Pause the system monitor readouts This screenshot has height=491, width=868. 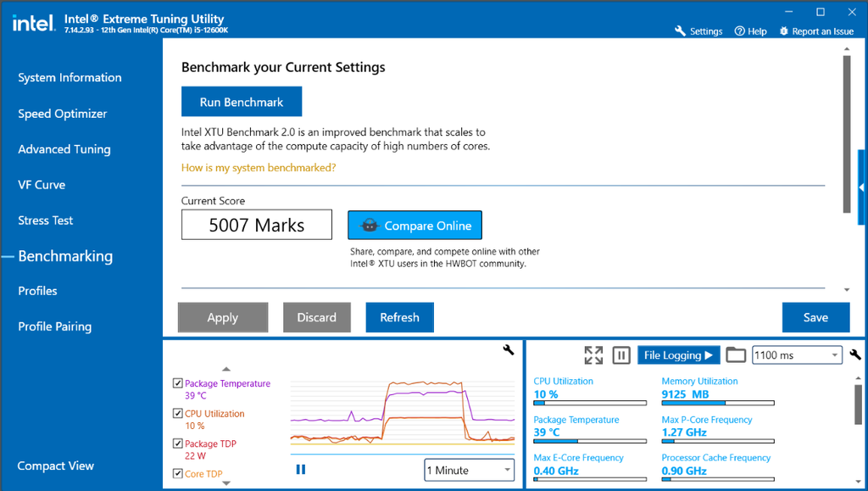621,355
